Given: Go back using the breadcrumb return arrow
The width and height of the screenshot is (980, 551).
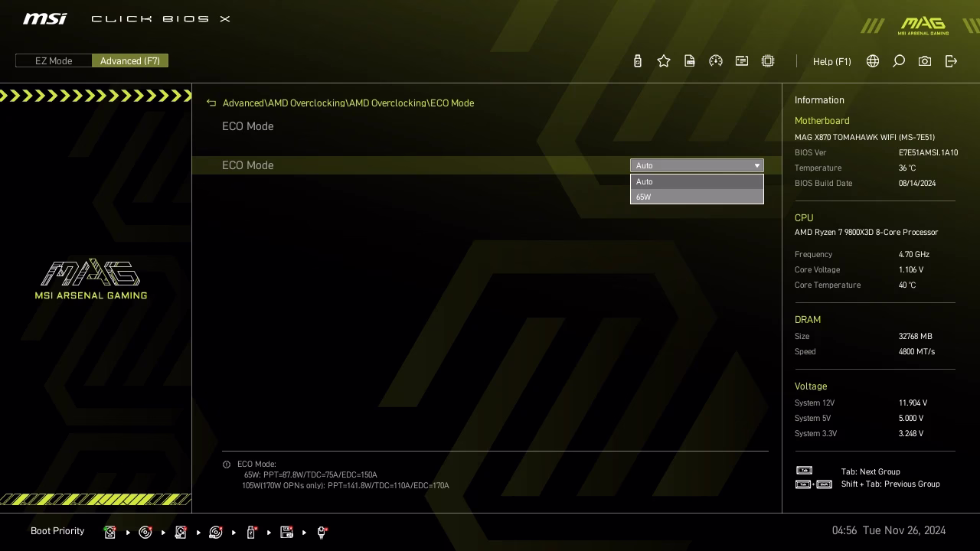Looking at the screenshot, I should click(211, 103).
